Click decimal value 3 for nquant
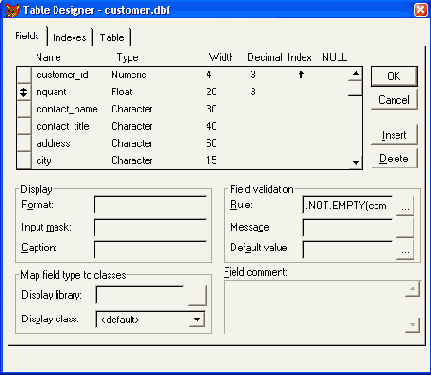 click(253, 92)
